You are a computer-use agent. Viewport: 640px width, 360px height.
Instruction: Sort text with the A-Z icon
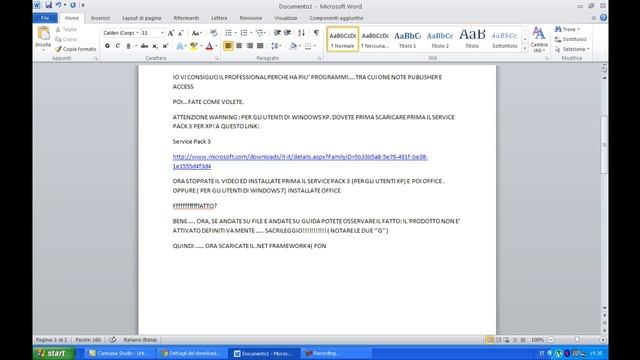(301, 33)
